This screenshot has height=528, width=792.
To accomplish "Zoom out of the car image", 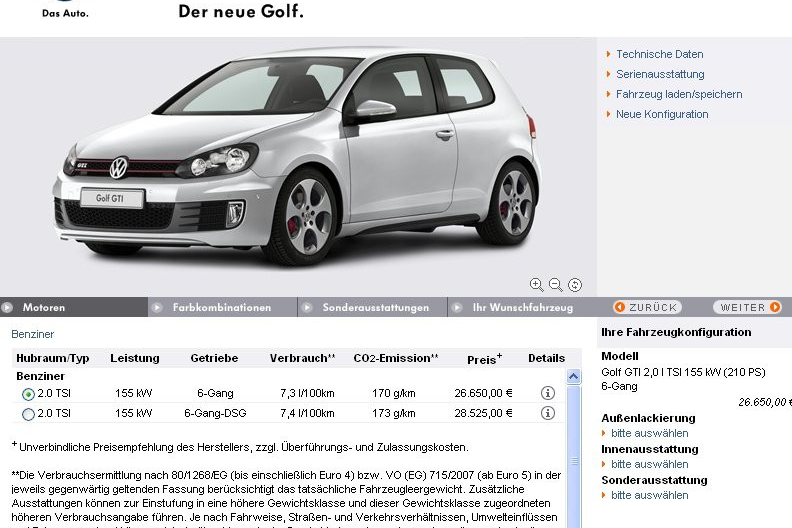I will click(x=556, y=285).
